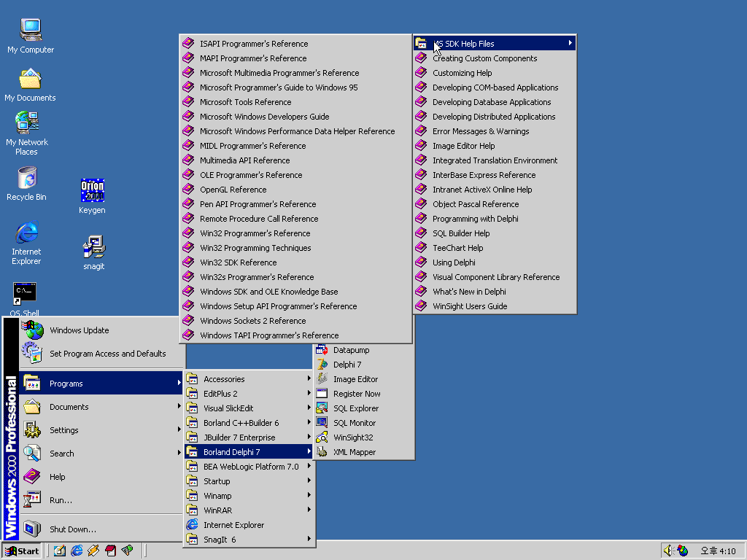Open Windows Update from Start menu
The width and height of the screenshot is (747, 560).
point(79,330)
